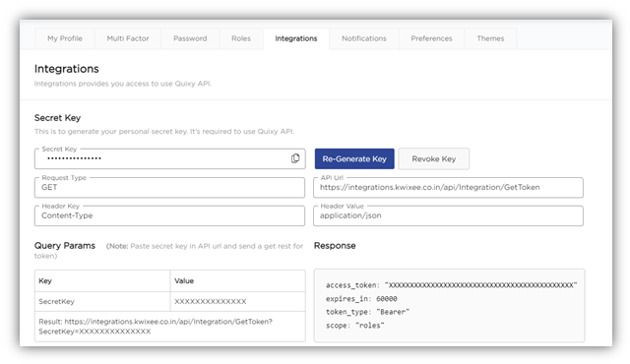Click the expires_in: 60000 line
The image size is (630, 364).
pyautogui.click(x=361, y=299)
